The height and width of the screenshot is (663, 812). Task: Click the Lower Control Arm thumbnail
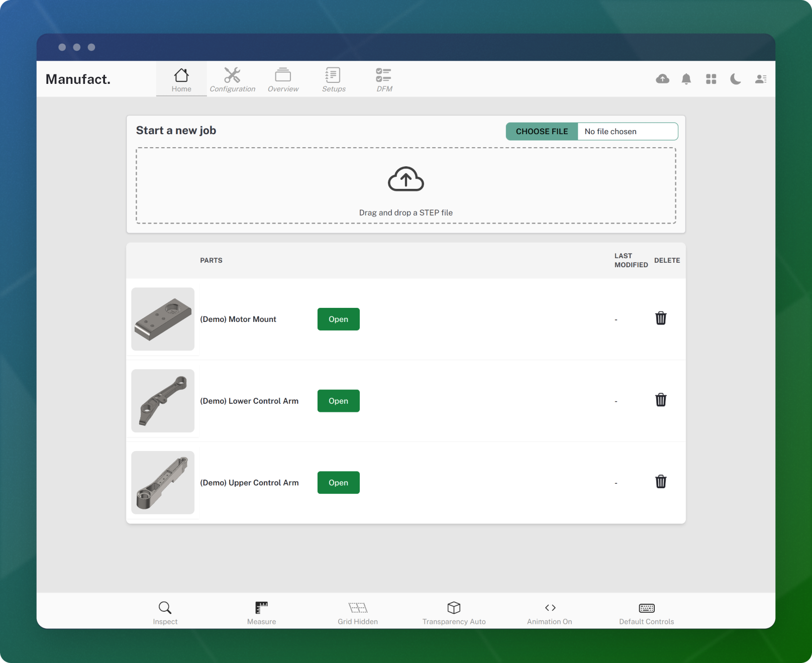(163, 401)
